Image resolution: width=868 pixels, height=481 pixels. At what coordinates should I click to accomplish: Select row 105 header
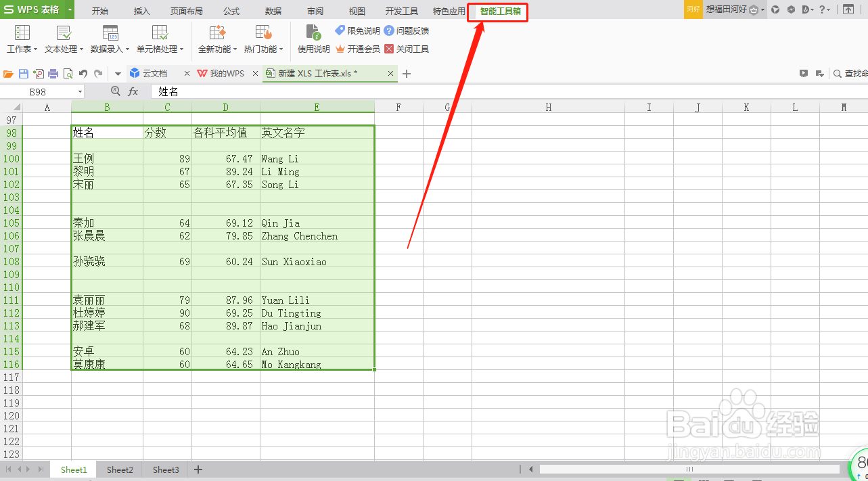[12, 223]
